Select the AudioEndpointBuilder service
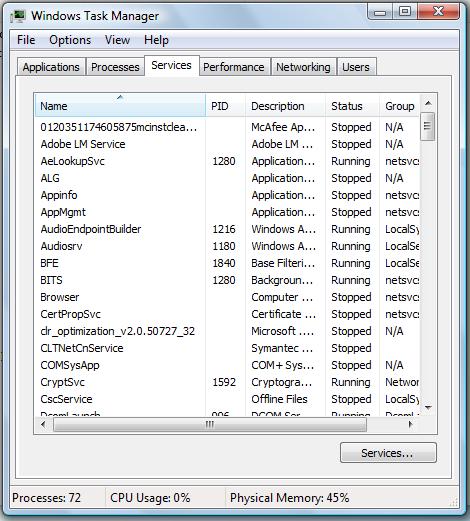This screenshot has height=521, width=470. 227,229
